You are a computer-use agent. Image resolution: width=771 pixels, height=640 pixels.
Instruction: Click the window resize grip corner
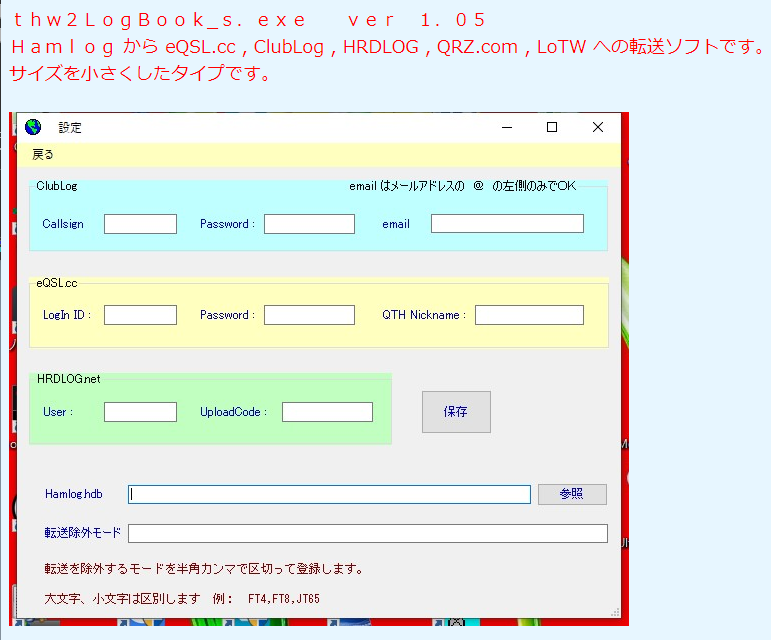615,612
